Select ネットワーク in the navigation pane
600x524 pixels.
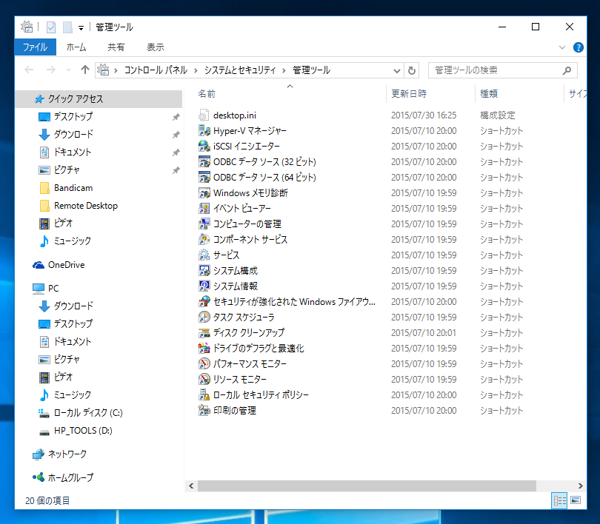(x=60, y=454)
